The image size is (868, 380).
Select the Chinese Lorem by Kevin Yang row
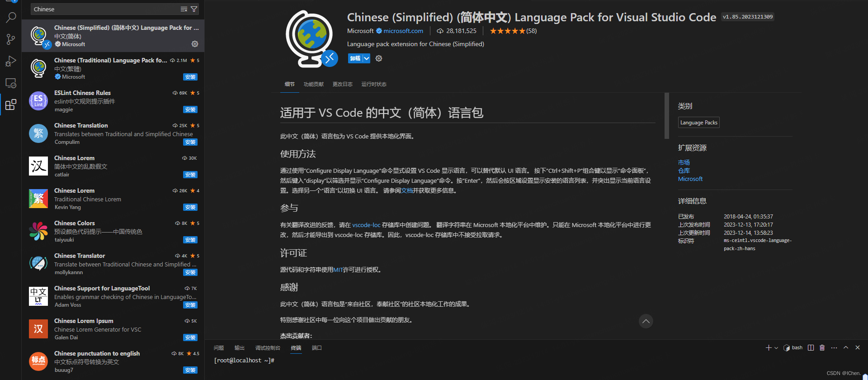pos(113,199)
